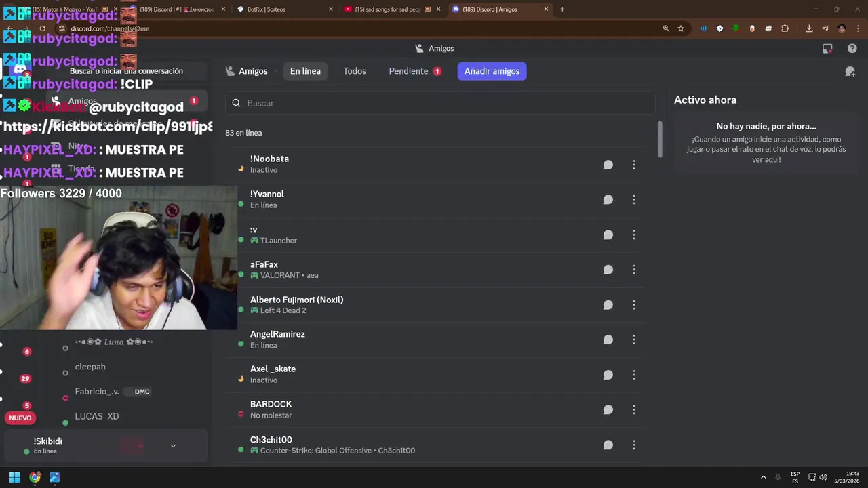Screen dimensions: 868x488
Task: Expand user panel chevron next to !Skibidi
Action: [x=173, y=446]
